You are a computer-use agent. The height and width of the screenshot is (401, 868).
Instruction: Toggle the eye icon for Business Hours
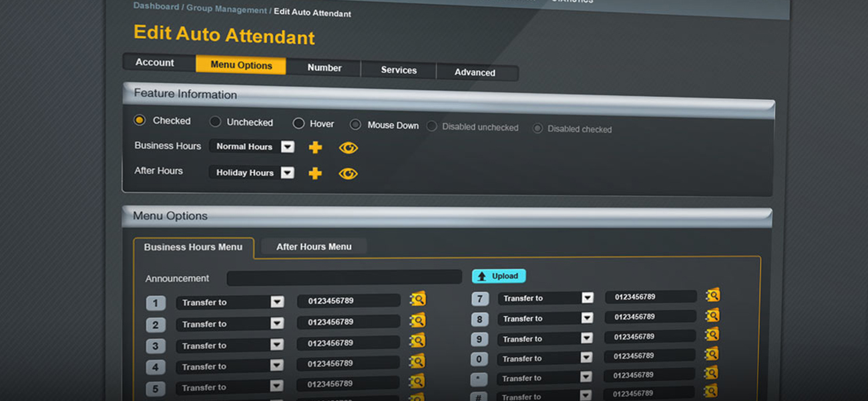pyautogui.click(x=348, y=148)
